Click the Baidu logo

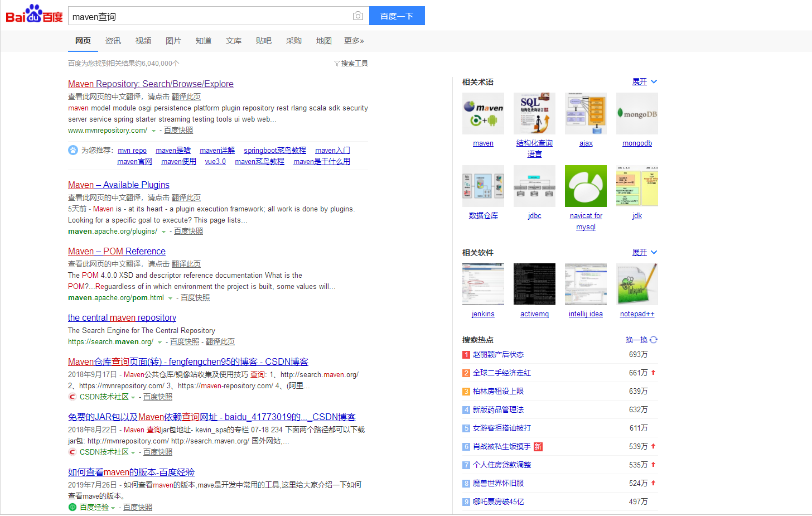[34, 15]
